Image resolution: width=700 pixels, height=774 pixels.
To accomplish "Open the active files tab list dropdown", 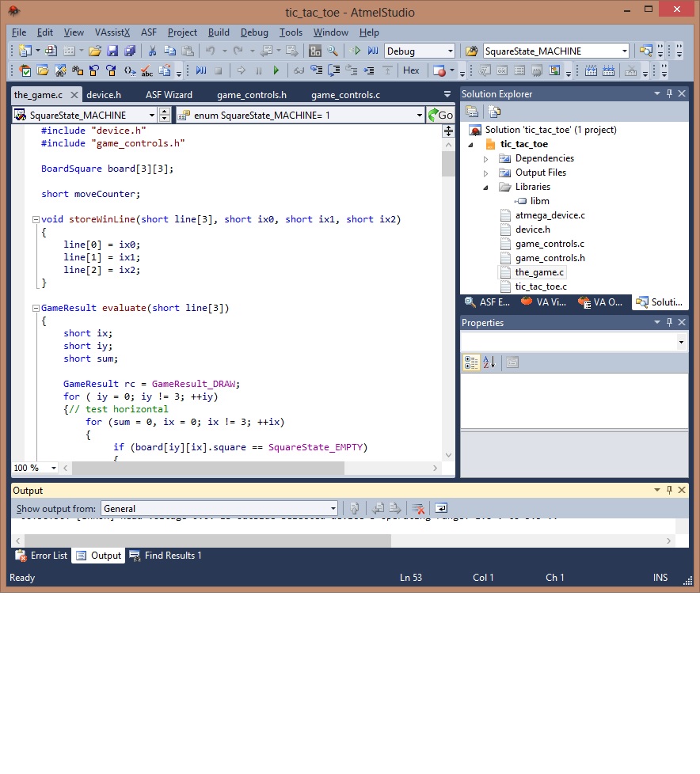I will (x=447, y=94).
